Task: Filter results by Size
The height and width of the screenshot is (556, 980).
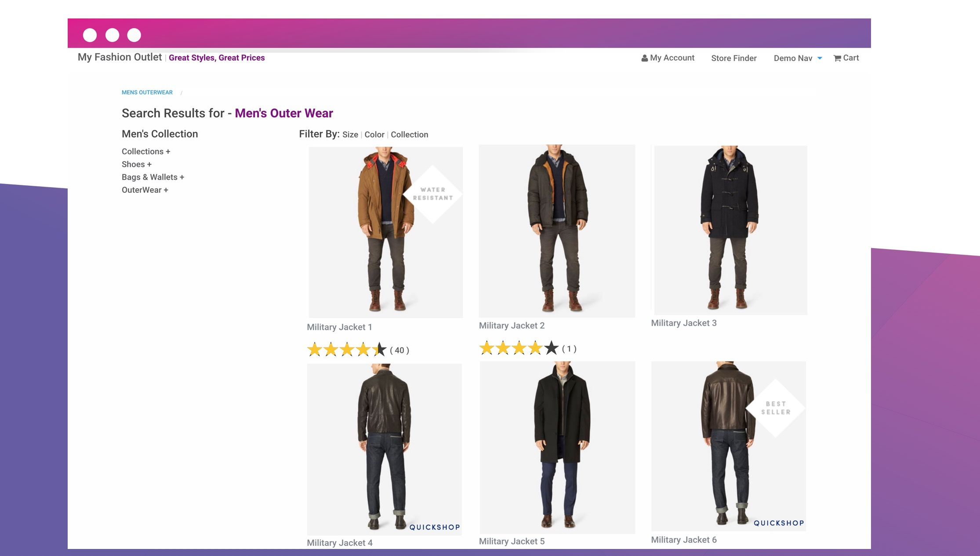Action: pyautogui.click(x=350, y=134)
